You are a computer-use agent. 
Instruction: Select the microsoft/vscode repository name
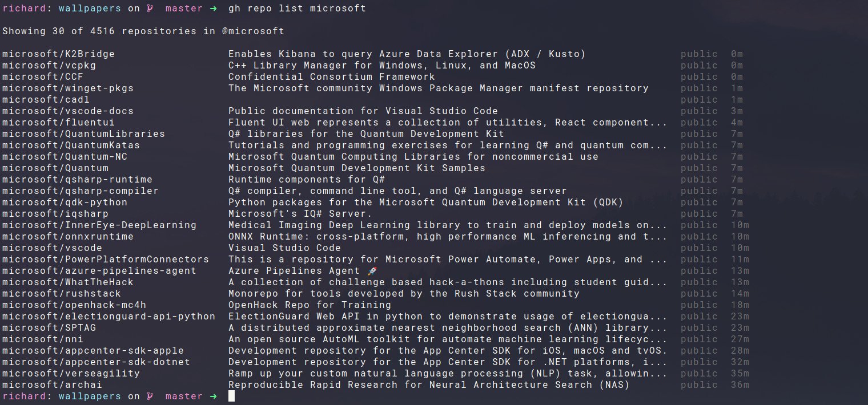tap(52, 248)
